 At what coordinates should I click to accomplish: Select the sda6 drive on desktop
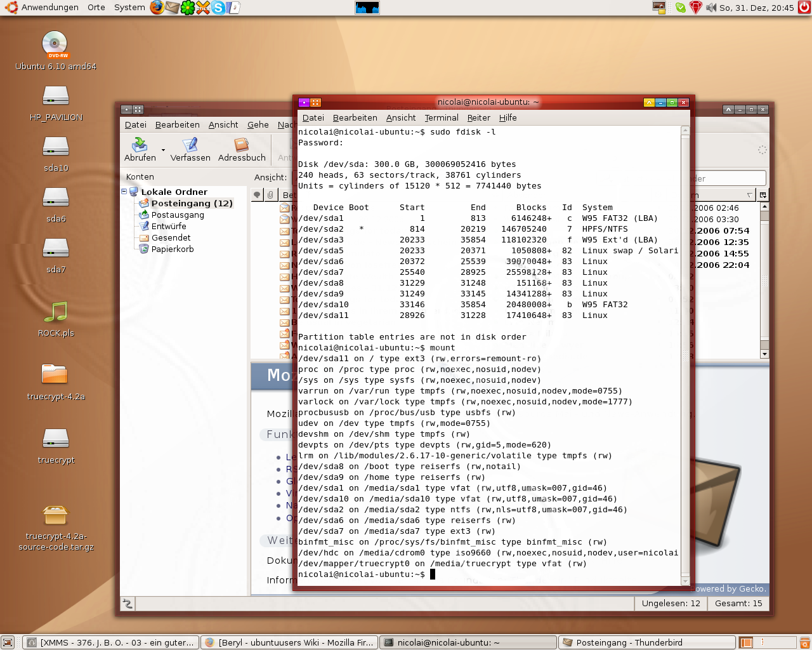(x=56, y=204)
